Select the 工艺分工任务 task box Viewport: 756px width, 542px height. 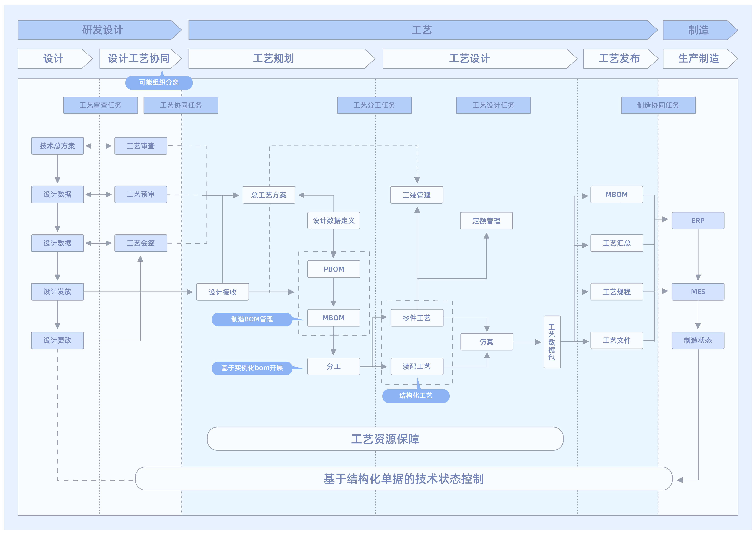point(374,105)
